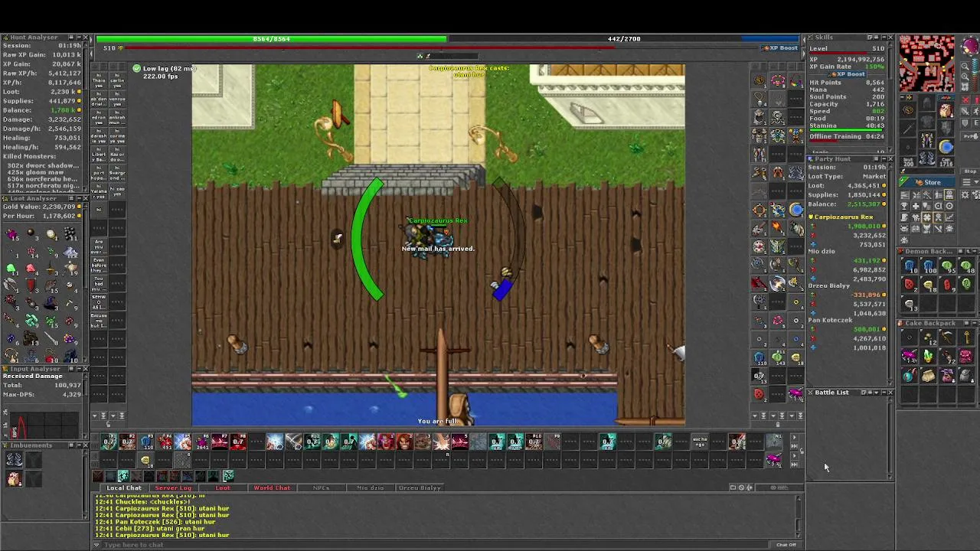Click the bottom page arrow right of bottom action bar
Viewport: 980px width, 551px height.
coord(794,464)
